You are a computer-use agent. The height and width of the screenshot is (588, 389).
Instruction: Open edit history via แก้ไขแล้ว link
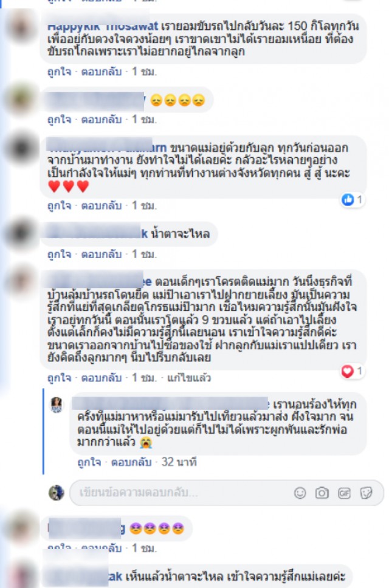click(x=188, y=378)
